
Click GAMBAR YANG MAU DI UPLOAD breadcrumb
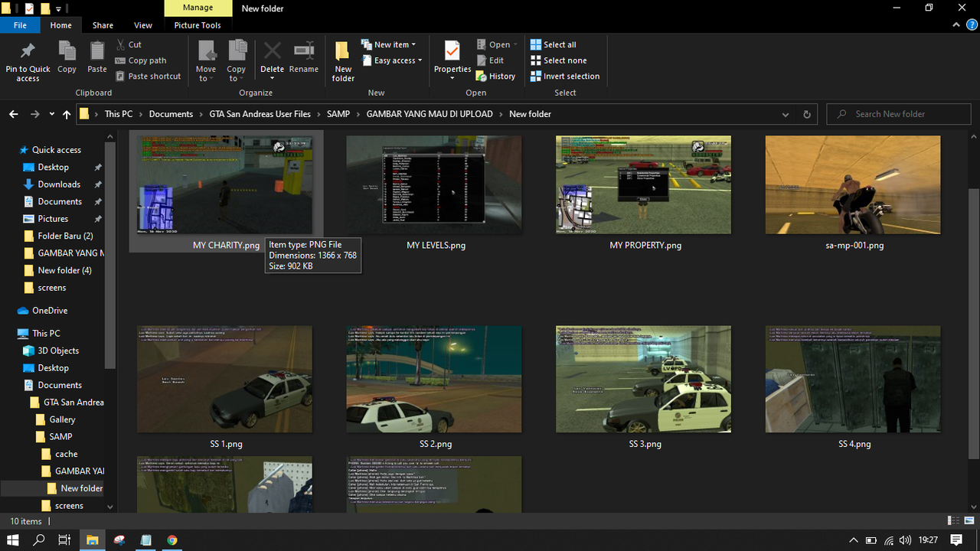430,114
